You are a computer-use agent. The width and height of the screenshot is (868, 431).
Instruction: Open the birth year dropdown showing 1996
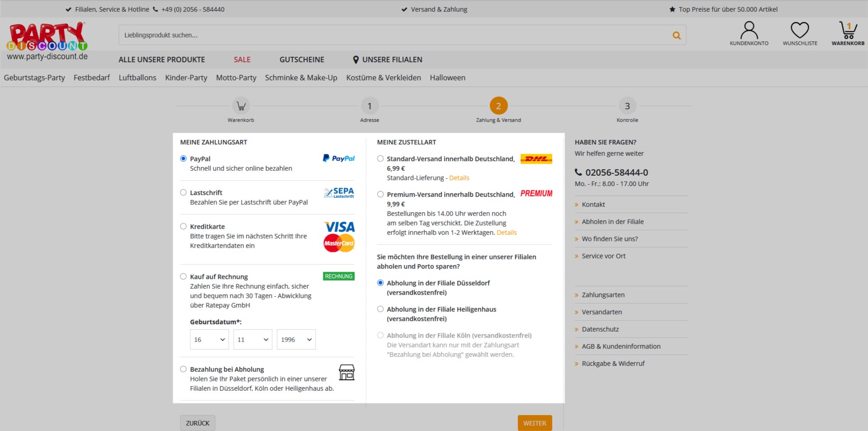click(296, 339)
